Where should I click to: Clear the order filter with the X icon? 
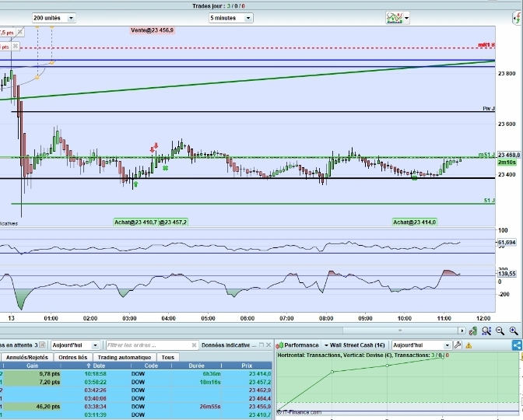(194, 345)
